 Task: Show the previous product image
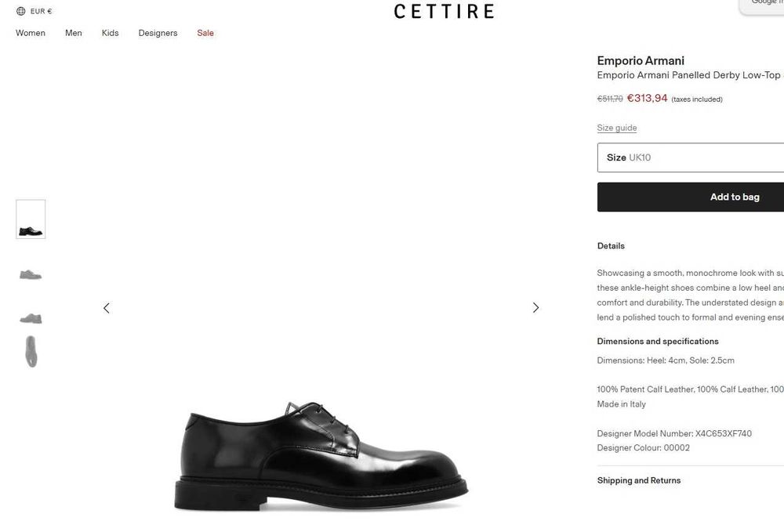(x=107, y=308)
